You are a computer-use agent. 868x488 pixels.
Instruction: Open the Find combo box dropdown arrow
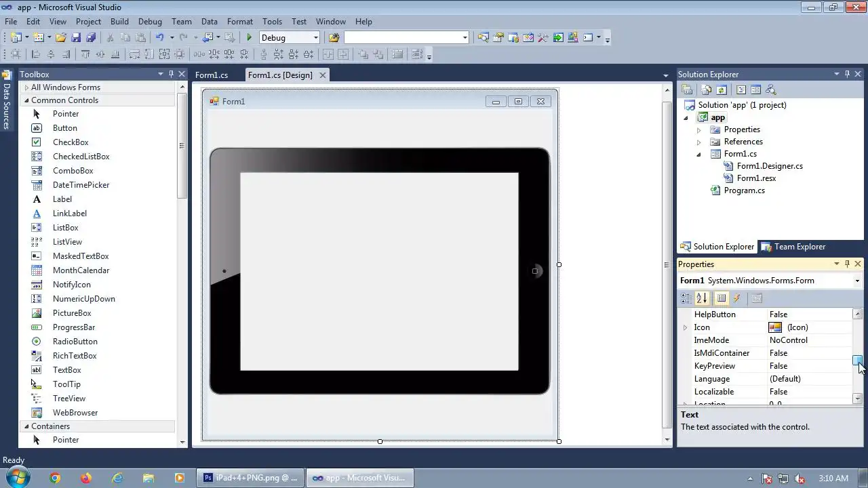point(465,38)
